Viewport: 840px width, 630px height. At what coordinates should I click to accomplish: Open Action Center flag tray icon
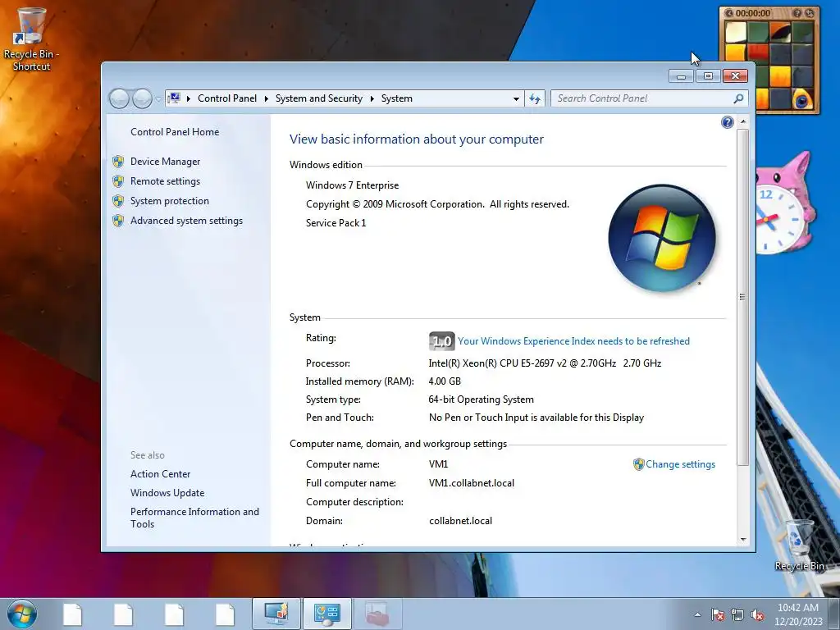click(718, 615)
